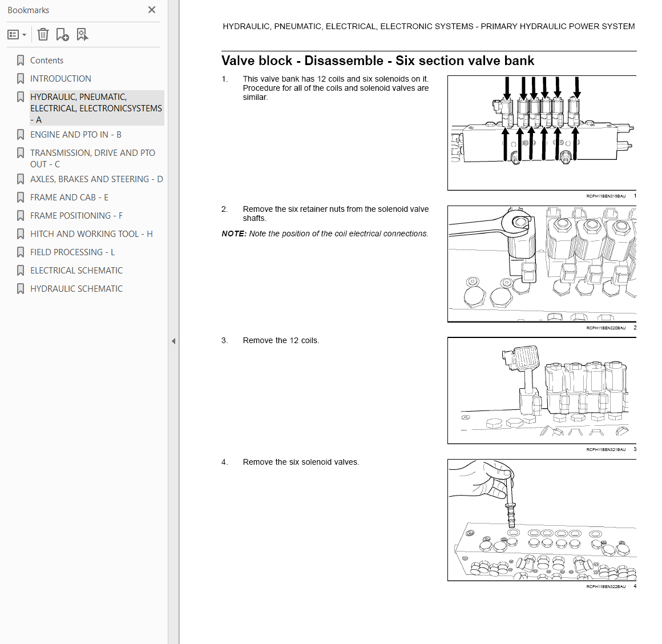This screenshot has height=644, width=662.
Task: Click bookmark icon beside FRAME POSITIONING
Action: [21, 216]
